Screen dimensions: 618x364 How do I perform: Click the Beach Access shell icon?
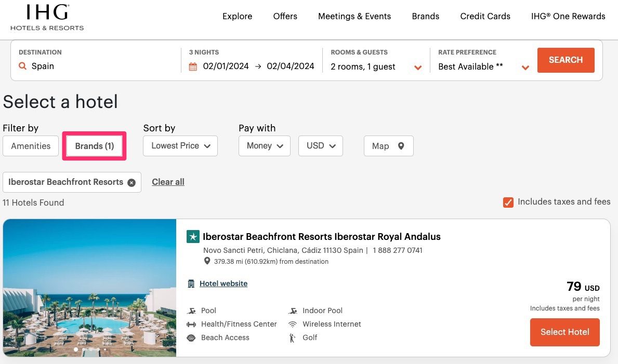(x=190, y=338)
